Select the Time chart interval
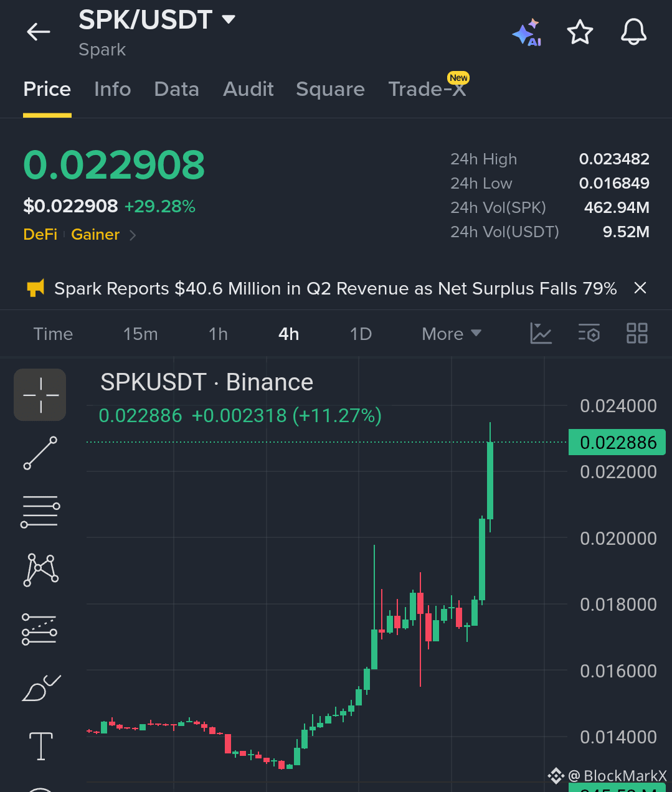The width and height of the screenshot is (672, 792). pyautogui.click(x=53, y=334)
